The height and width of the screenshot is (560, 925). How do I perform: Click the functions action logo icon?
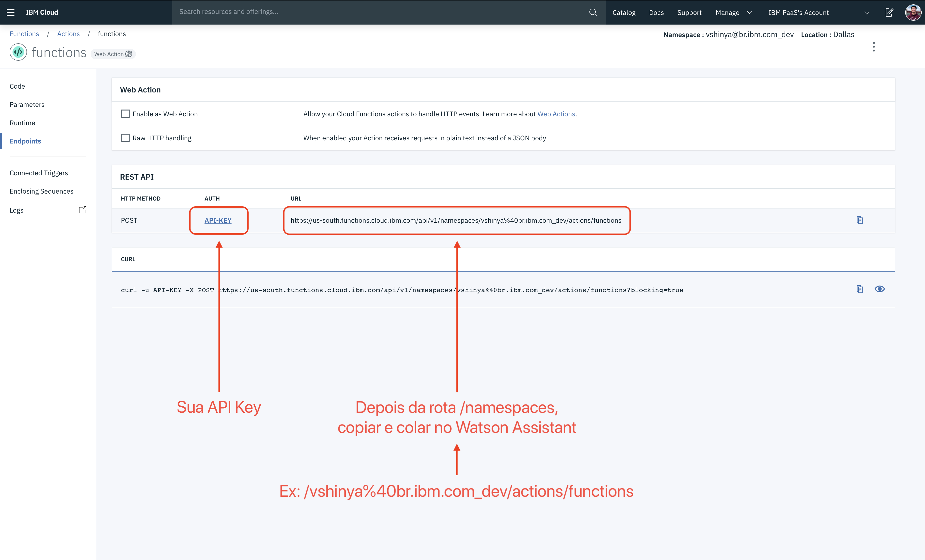coord(18,52)
